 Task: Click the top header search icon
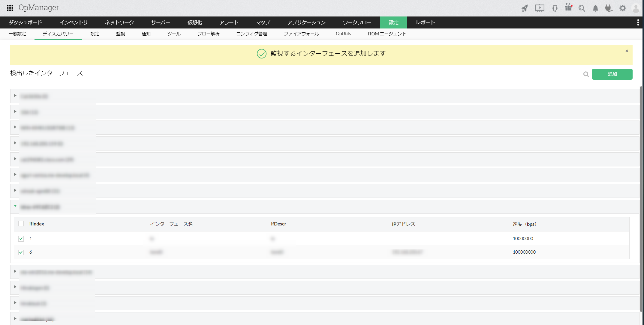pos(582,8)
